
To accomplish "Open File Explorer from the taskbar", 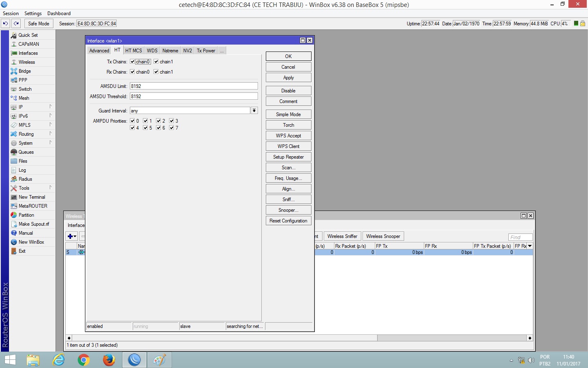I will (x=33, y=360).
